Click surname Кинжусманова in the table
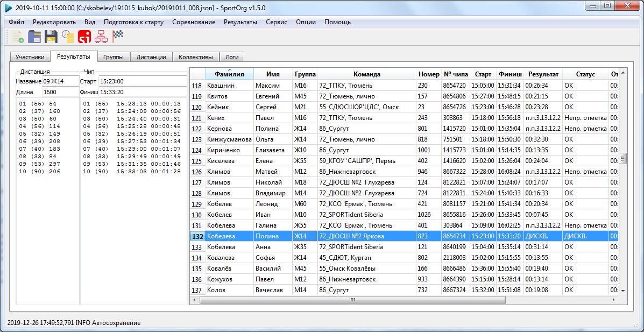 click(x=229, y=139)
